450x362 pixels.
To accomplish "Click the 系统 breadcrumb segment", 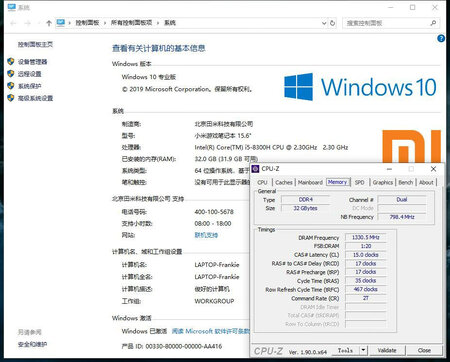I will [170, 23].
